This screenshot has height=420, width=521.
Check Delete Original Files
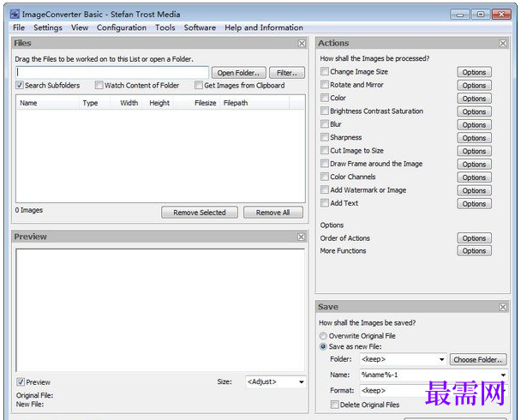point(334,405)
